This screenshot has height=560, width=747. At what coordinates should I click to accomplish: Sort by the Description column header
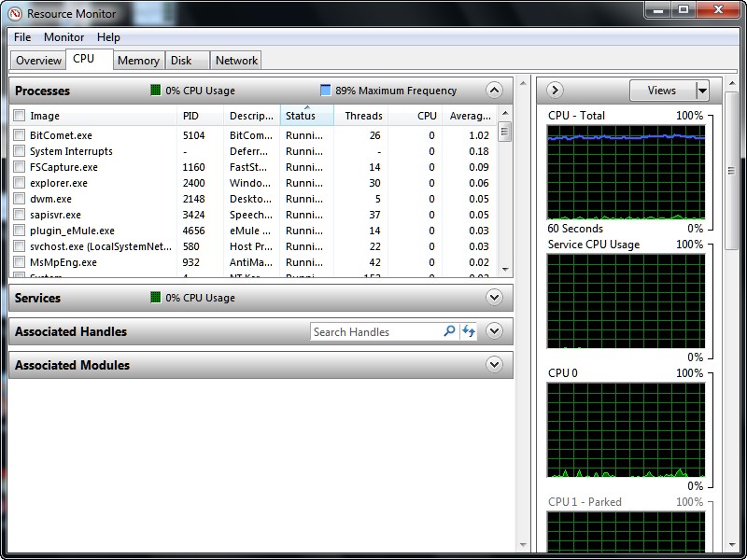[x=251, y=116]
